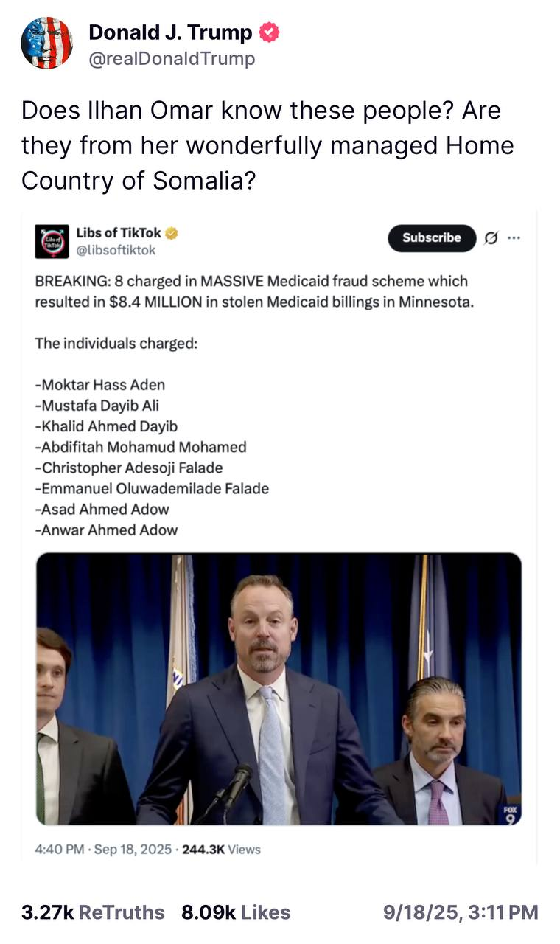Open the Donald J. Trump display name
560x944 pixels.
170,32
